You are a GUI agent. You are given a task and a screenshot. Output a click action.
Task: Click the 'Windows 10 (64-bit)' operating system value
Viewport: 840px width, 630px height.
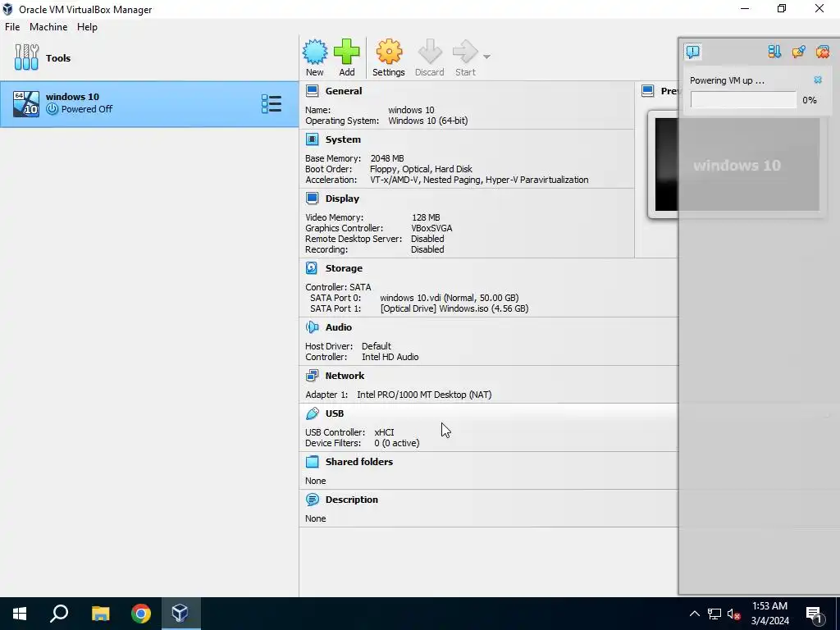(427, 121)
